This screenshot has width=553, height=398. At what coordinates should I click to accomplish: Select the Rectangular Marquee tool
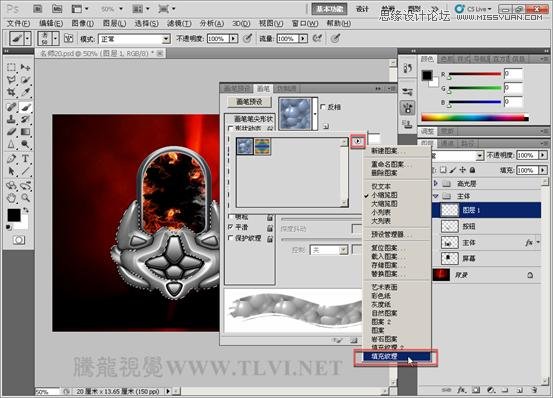(11, 67)
